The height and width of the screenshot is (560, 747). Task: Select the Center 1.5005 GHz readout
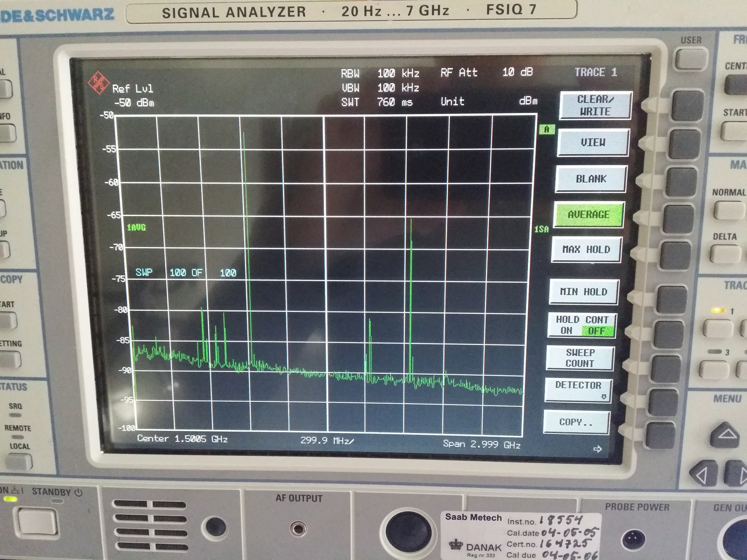pyautogui.click(x=182, y=439)
